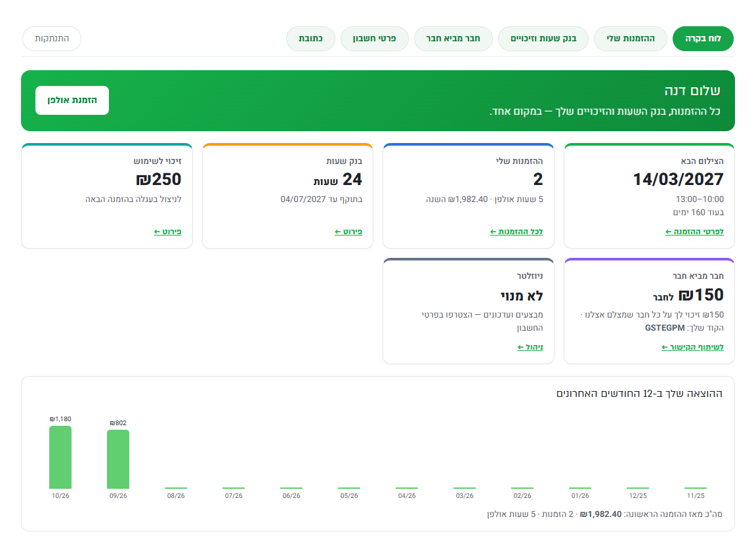Open the לשיתוף הקישור share link
Screen dimensions: 756x538
tap(692, 347)
